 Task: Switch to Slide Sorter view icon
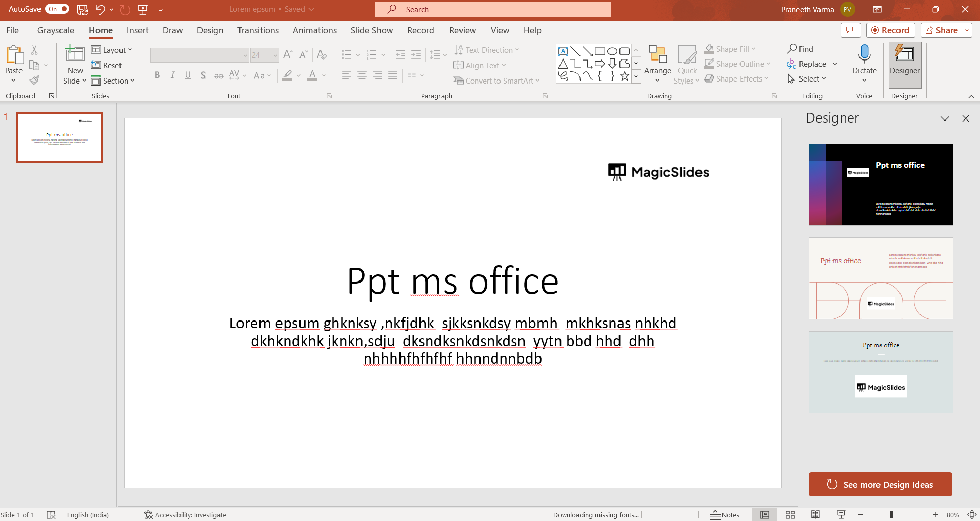(x=790, y=515)
